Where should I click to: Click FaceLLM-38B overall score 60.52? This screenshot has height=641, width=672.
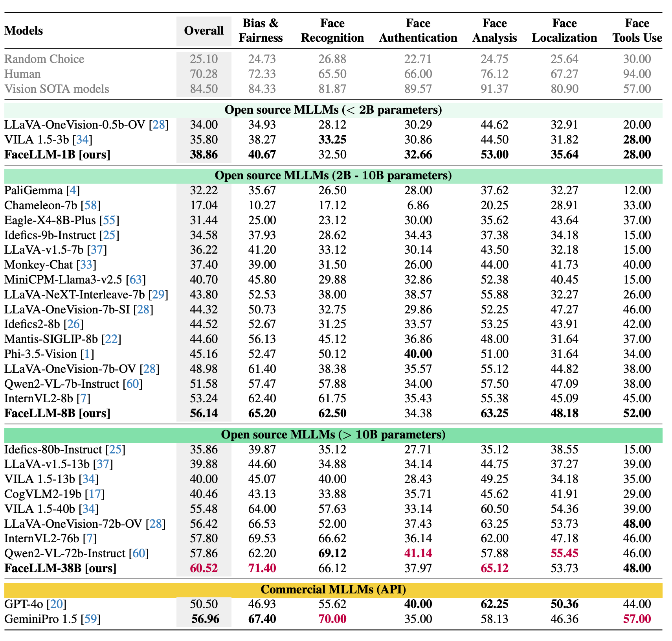(204, 569)
